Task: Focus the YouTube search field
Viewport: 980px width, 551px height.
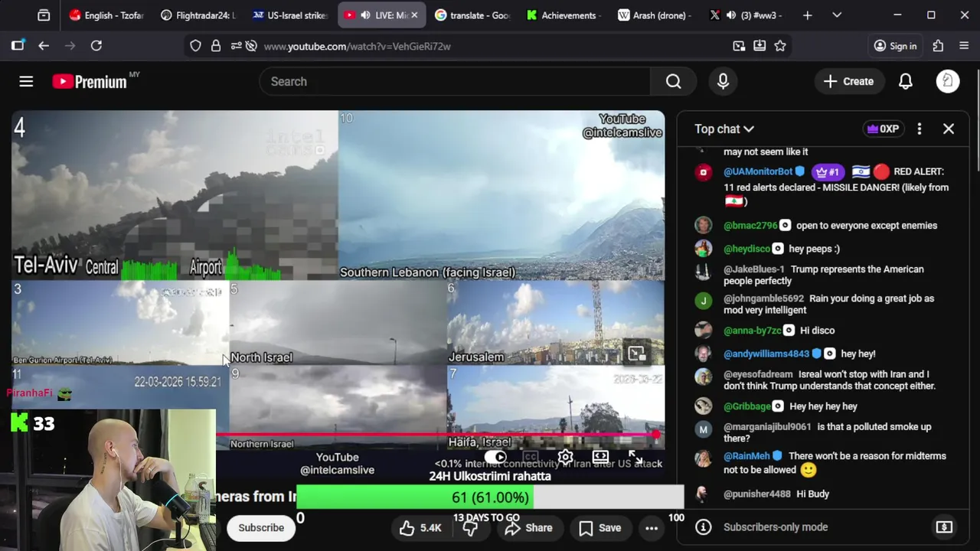Action: coord(455,81)
